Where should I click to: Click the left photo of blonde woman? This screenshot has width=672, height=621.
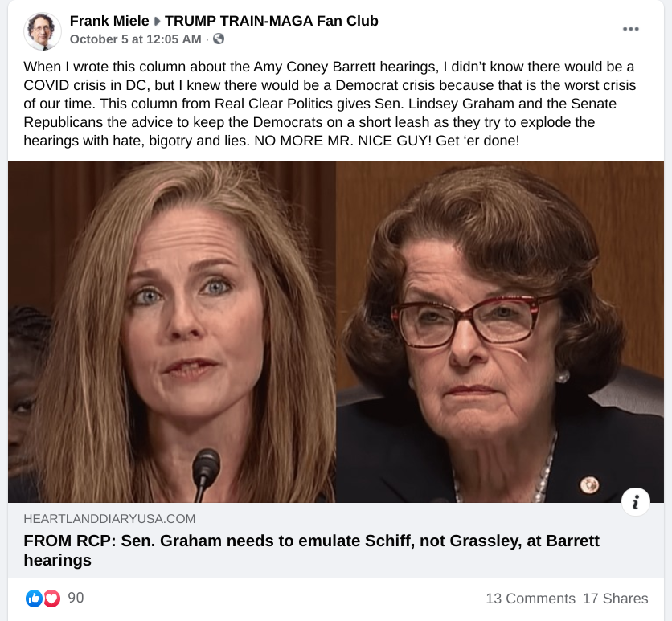172,331
